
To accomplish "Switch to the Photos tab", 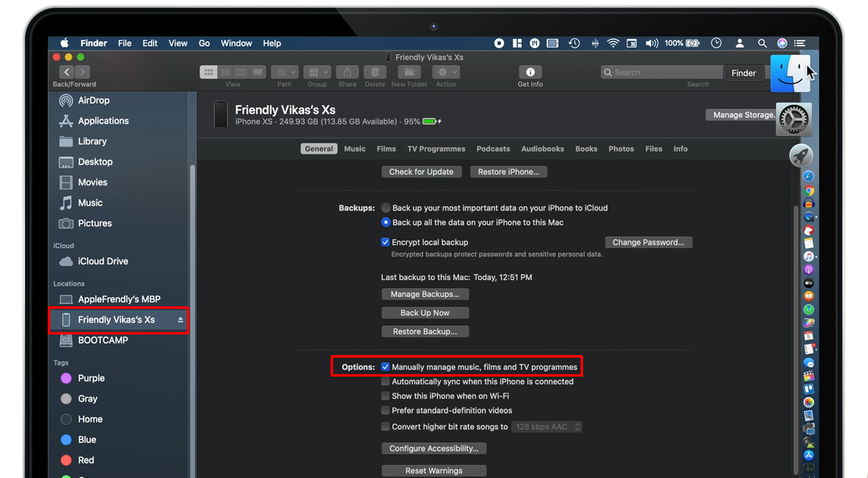I will (621, 149).
